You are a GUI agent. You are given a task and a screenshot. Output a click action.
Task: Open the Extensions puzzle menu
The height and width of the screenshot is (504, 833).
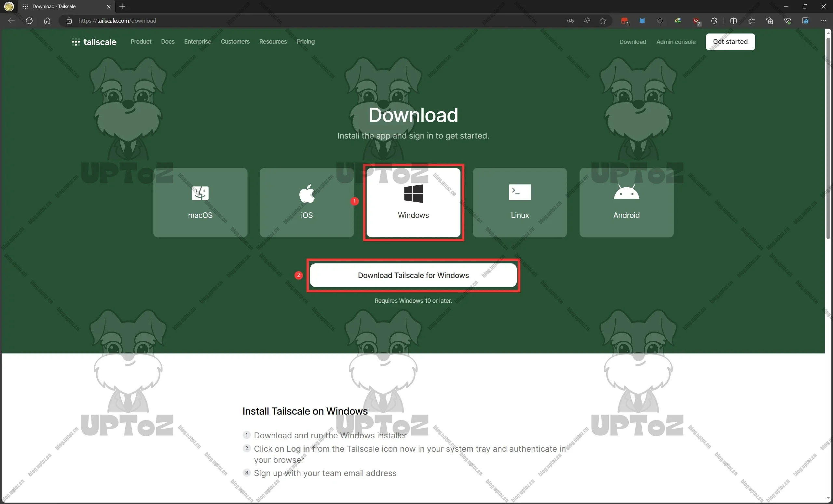point(714,20)
